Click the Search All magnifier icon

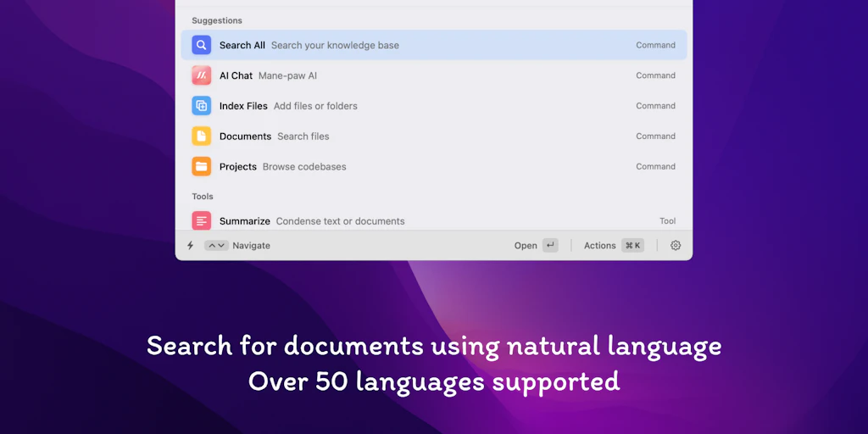coord(202,45)
